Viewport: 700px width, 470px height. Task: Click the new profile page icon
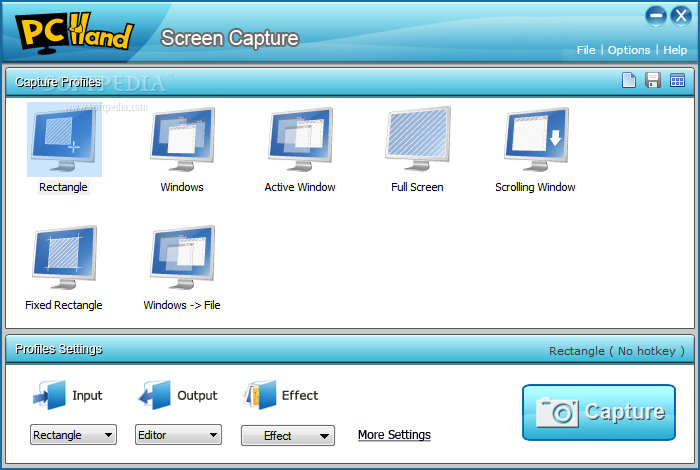point(629,80)
